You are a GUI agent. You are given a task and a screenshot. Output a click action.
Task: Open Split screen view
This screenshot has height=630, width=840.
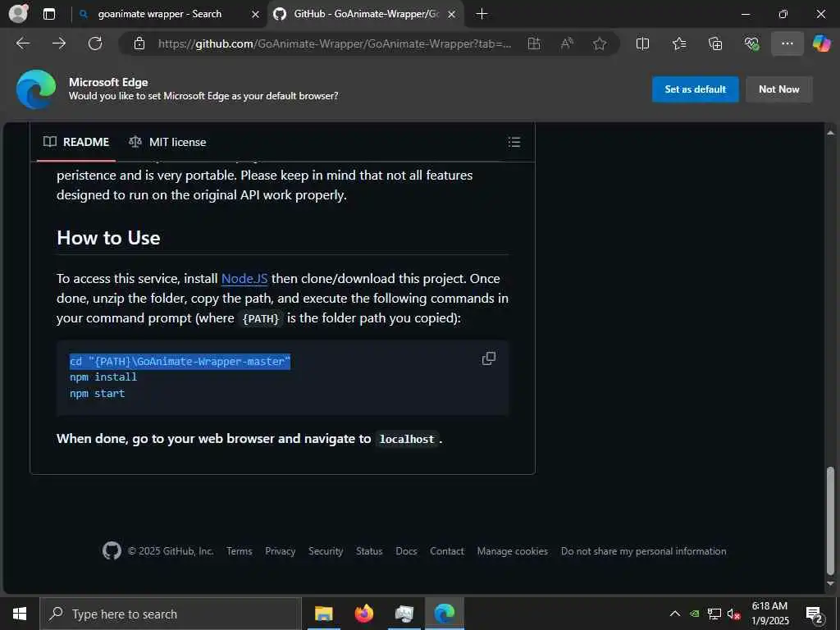pyautogui.click(x=642, y=43)
